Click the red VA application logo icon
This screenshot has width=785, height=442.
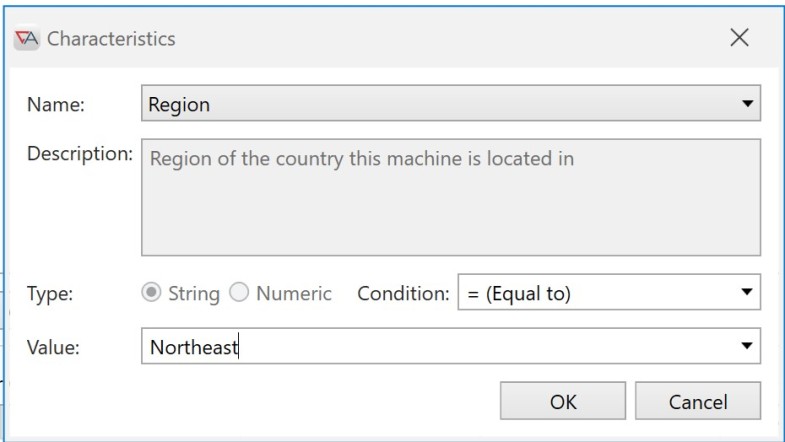click(27, 38)
